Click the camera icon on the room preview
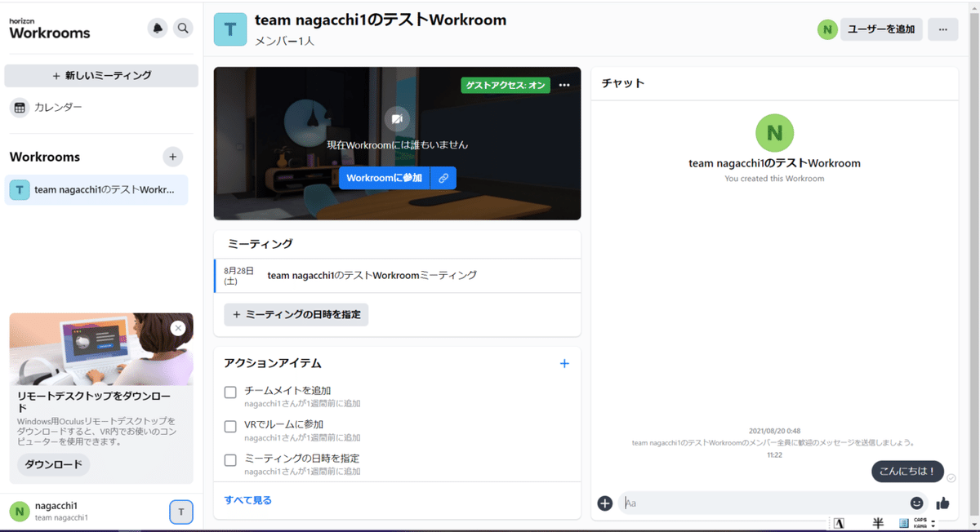The width and height of the screenshot is (980, 532). pyautogui.click(x=396, y=119)
